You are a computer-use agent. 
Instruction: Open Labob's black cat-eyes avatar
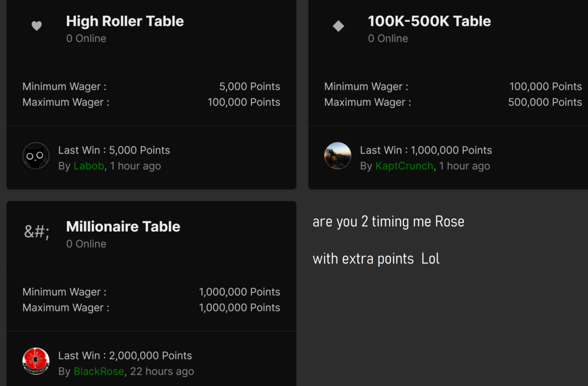[x=36, y=156]
